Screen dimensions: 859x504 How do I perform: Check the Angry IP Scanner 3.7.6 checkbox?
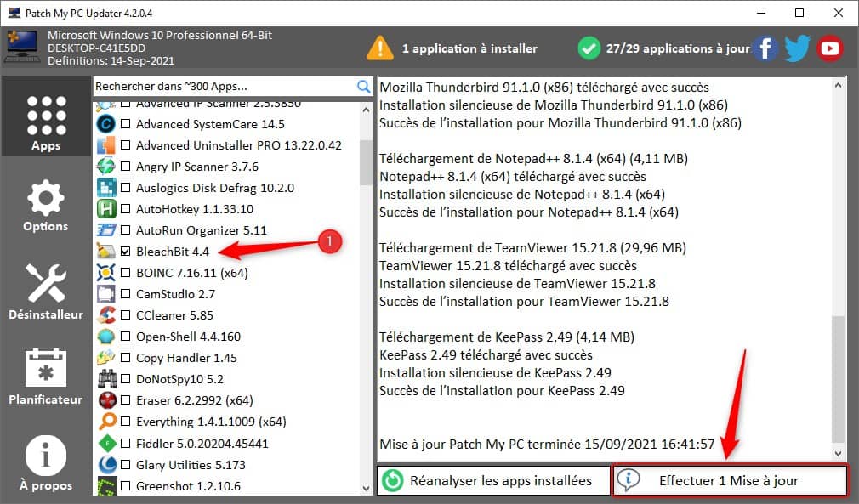click(x=126, y=167)
